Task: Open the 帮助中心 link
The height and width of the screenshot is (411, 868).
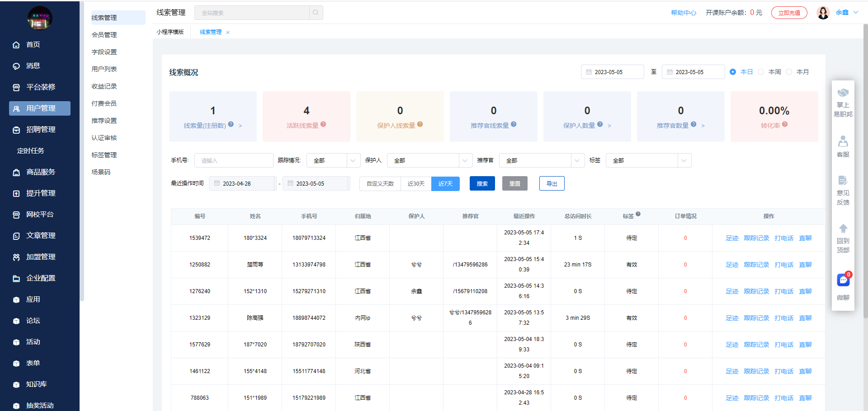Action: [x=684, y=13]
